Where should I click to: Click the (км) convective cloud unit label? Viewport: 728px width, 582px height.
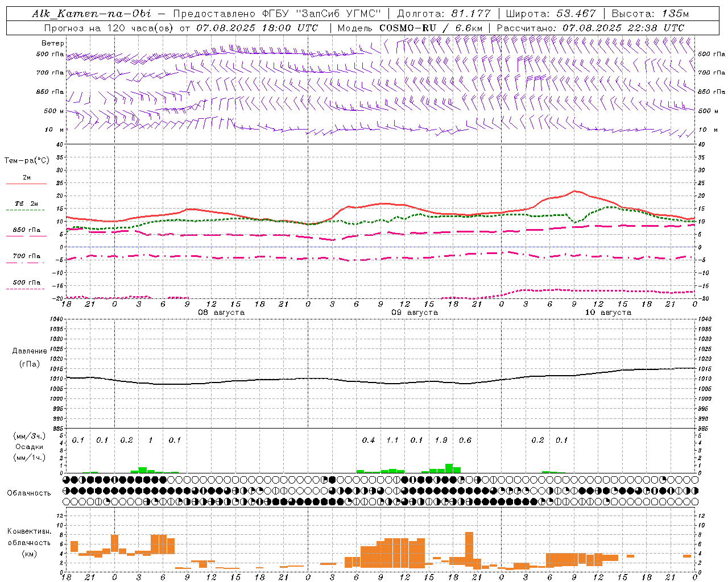tap(30, 554)
